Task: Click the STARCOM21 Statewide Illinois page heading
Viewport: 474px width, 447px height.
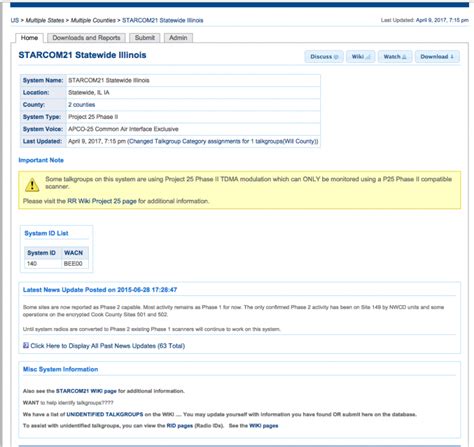Action: [x=82, y=55]
